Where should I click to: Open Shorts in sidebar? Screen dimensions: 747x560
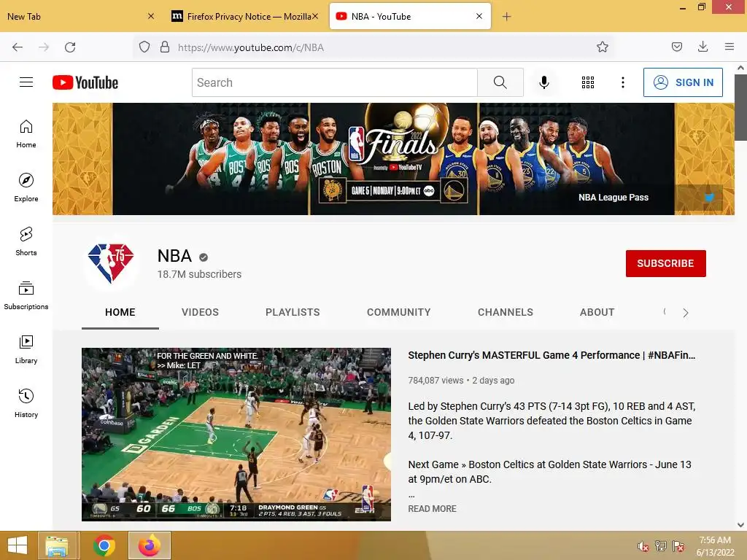26,241
